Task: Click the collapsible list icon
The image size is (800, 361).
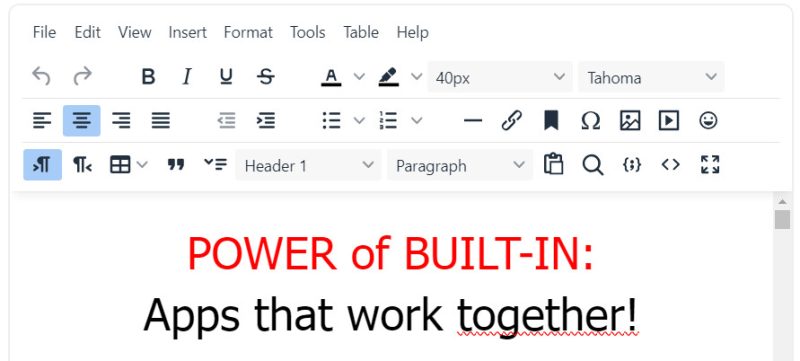Action: (215, 164)
